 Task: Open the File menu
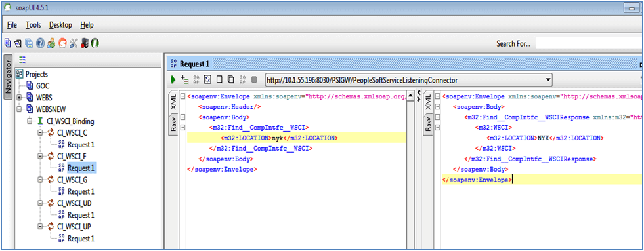[12, 25]
